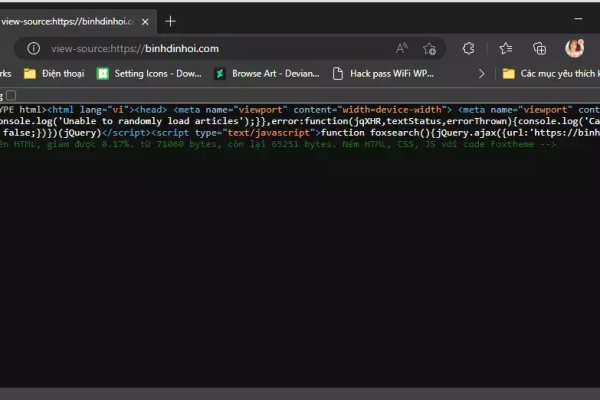600x400 pixels.
Task: Open a new tab with plus button
Action: [x=170, y=21]
